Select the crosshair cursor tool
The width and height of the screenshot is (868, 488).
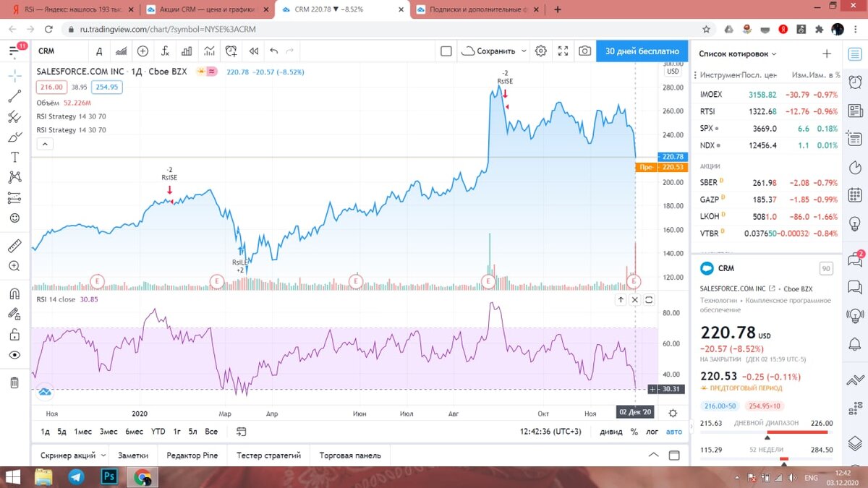pyautogui.click(x=14, y=75)
